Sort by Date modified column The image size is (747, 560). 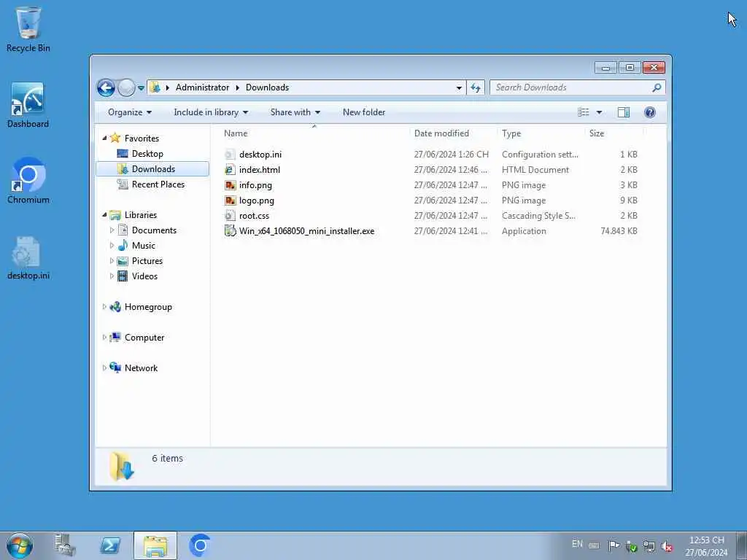point(452,134)
